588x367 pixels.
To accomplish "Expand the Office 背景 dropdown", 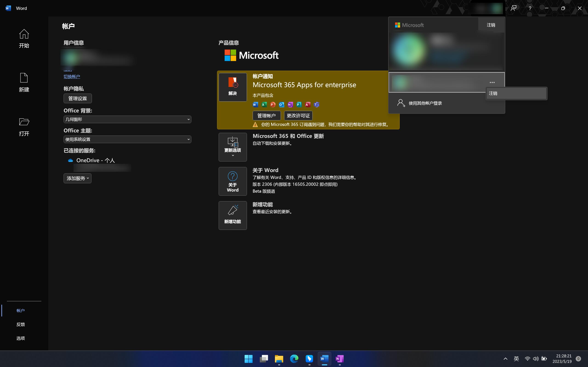I will coord(127,120).
